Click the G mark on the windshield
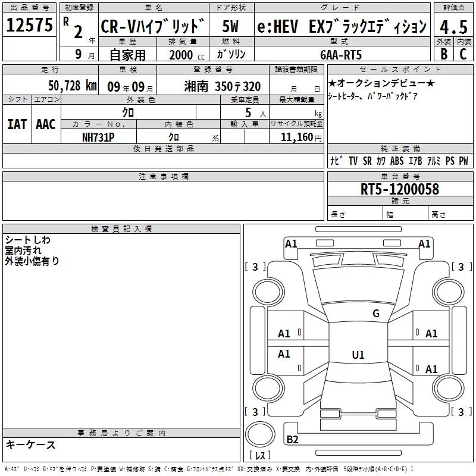 tap(375, 314)
